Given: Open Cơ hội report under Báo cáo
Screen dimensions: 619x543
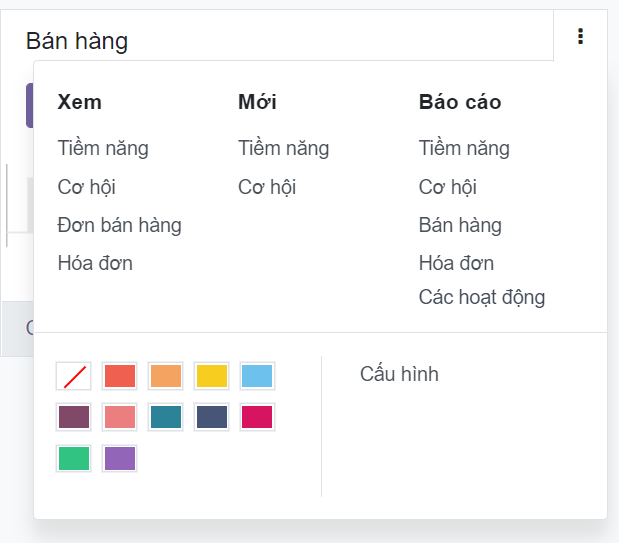Looking at the screenshot, I should tap(447, 187).
